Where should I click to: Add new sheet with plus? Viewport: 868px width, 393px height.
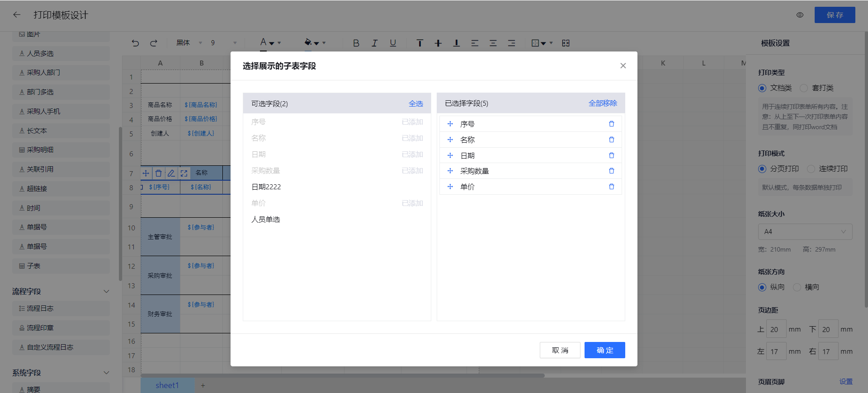point(203,385)
